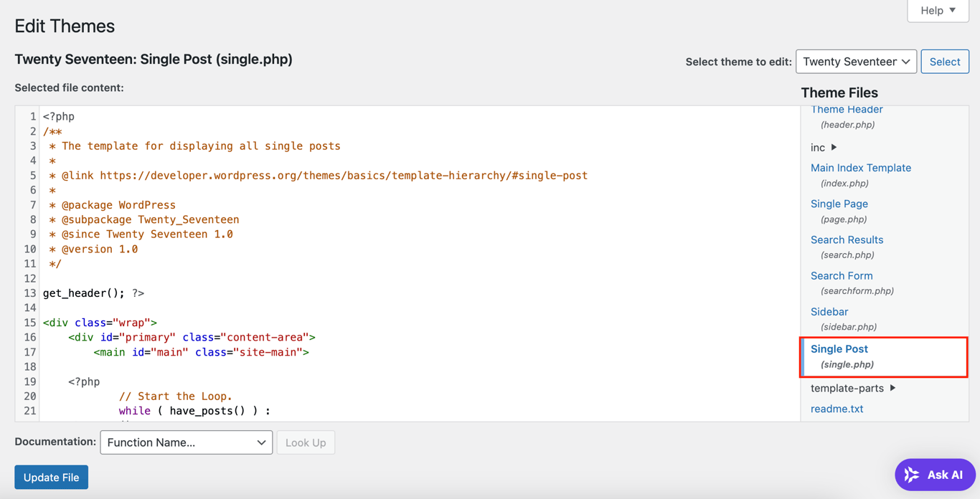Open the Sidebar file

click(829, 311)
